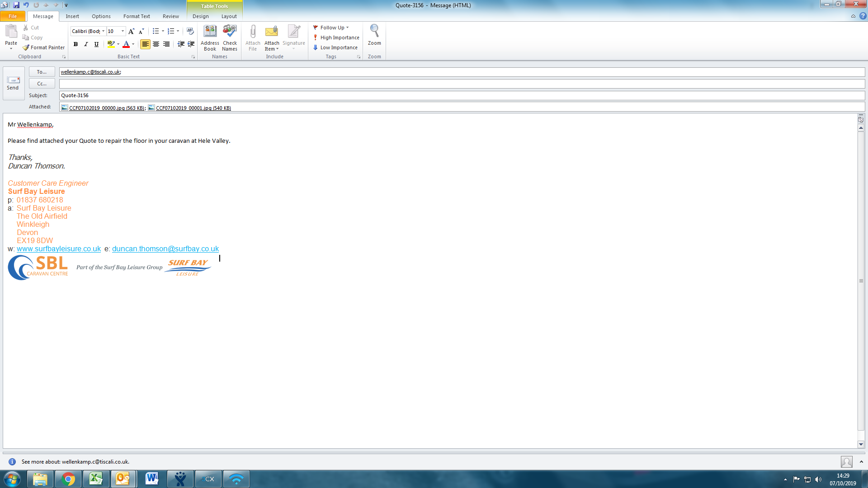Click the Send button
Image resolution: width=868 pixels, height=488 pixels.
point(13,83)
